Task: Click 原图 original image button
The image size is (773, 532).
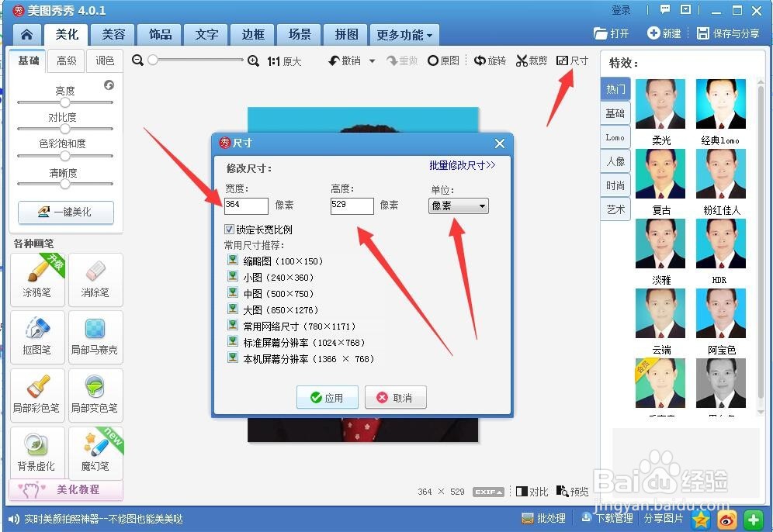Action: (x=444, y=60)
